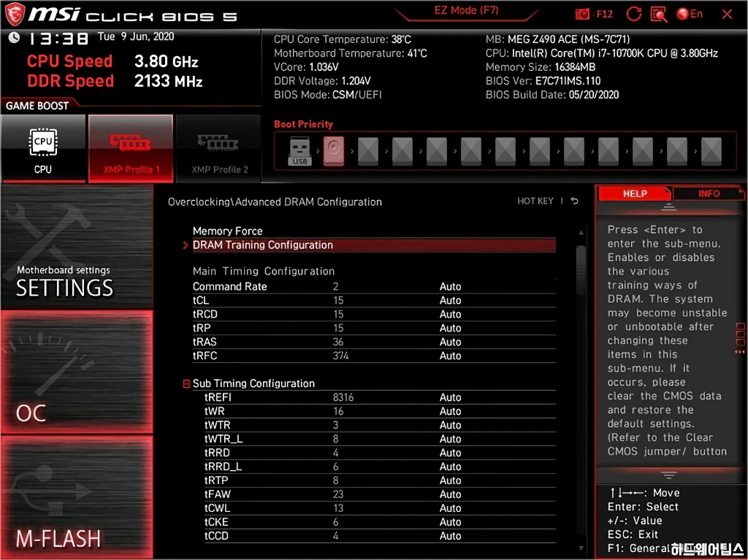
Task: Switch to the INFO tab
Action: tap(709, 193)
